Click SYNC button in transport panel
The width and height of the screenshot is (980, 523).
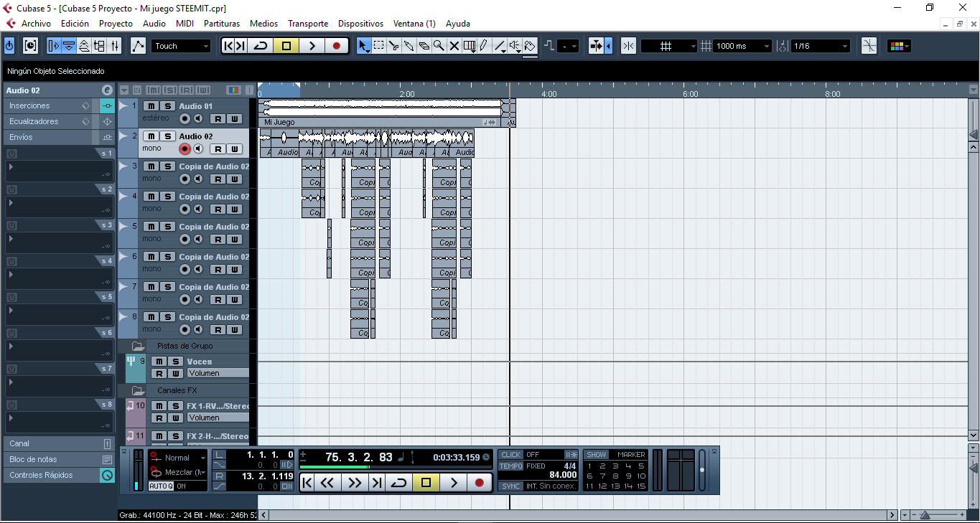pos(511,486)
